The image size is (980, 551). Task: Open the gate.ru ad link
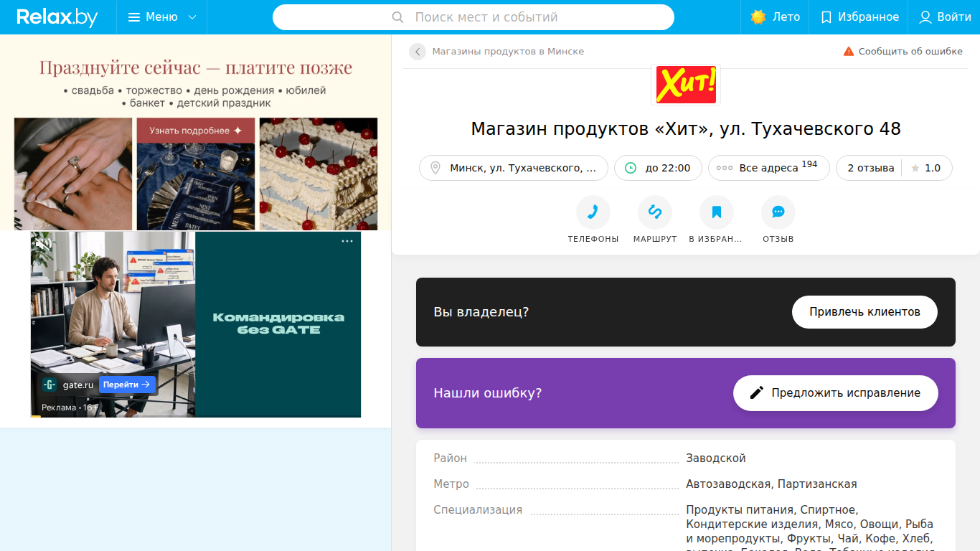tap(78, 385)
